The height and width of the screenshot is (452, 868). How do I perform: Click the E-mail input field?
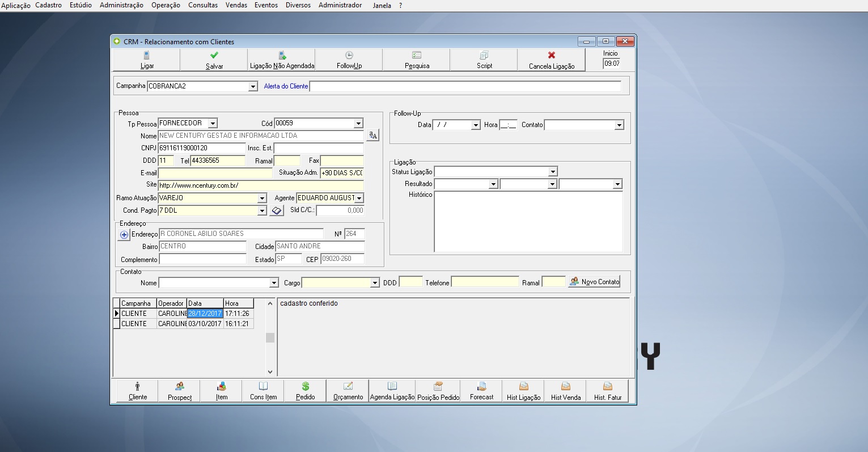(215, 173)
